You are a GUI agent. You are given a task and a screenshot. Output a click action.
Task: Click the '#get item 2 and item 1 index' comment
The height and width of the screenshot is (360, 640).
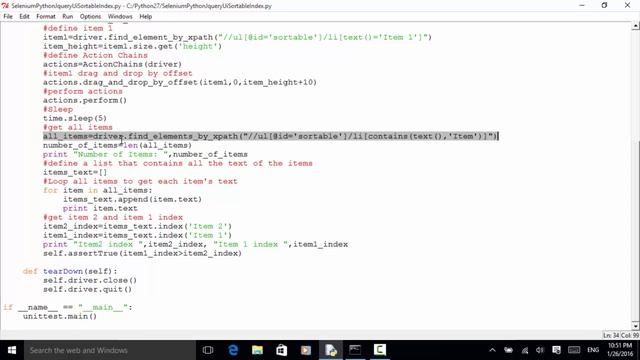tap(113, 217)
